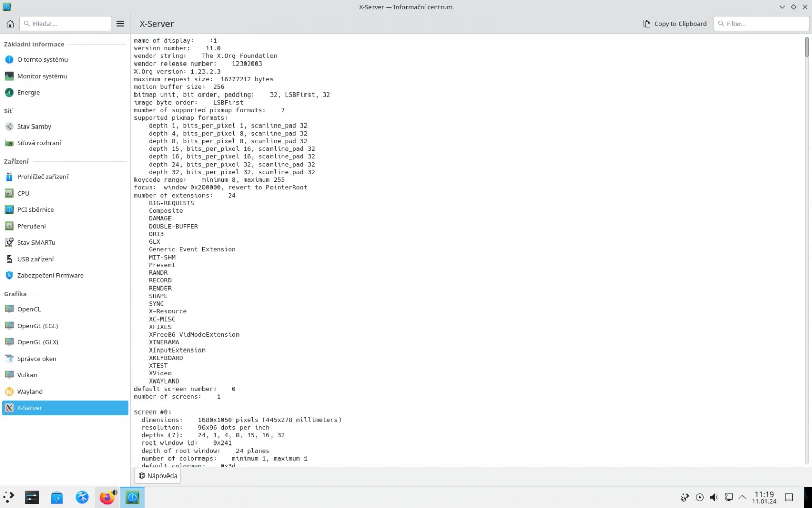
Task: Open the Vulkan information page
Action: (x=65, y=375)
